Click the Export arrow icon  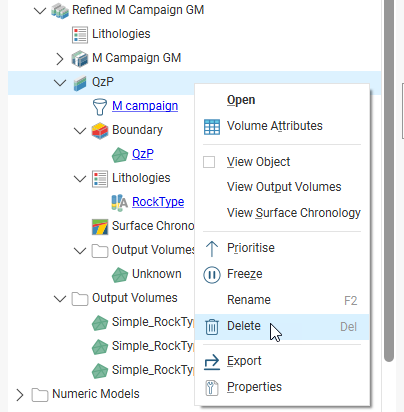212,362
